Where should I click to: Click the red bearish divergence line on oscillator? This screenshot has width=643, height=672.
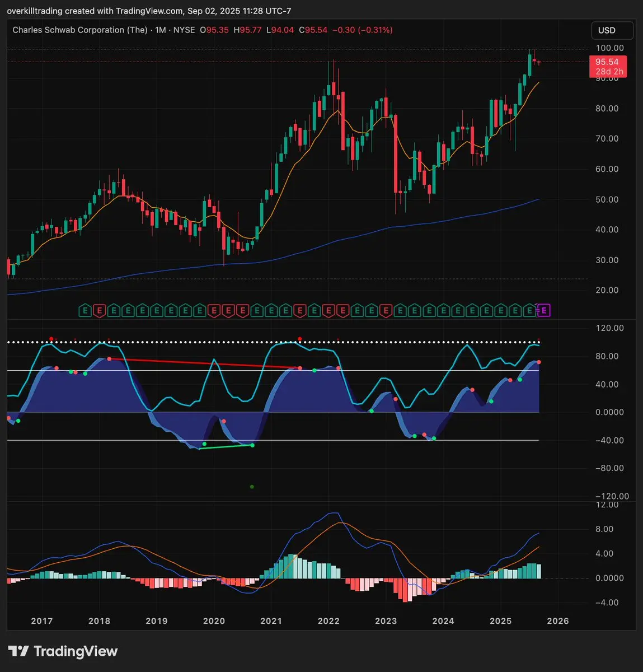tap(205, 363)
